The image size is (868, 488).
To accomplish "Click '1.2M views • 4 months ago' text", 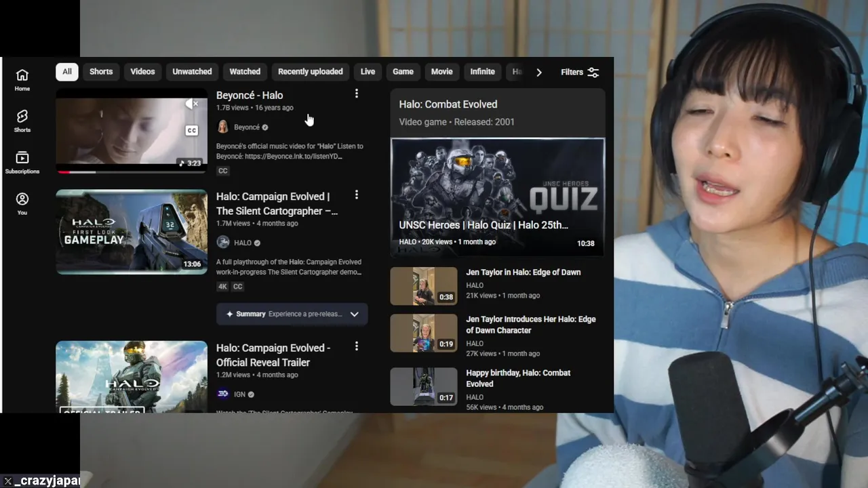I will tap(257, 375).
